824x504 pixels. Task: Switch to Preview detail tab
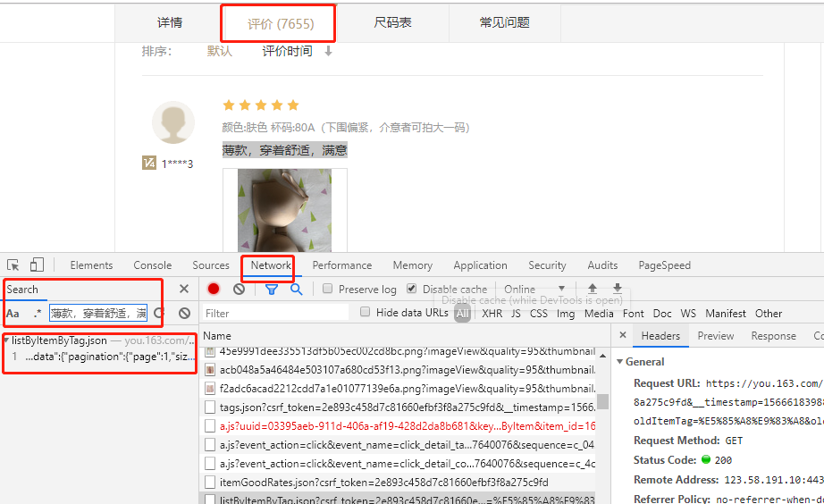[715, 336]
